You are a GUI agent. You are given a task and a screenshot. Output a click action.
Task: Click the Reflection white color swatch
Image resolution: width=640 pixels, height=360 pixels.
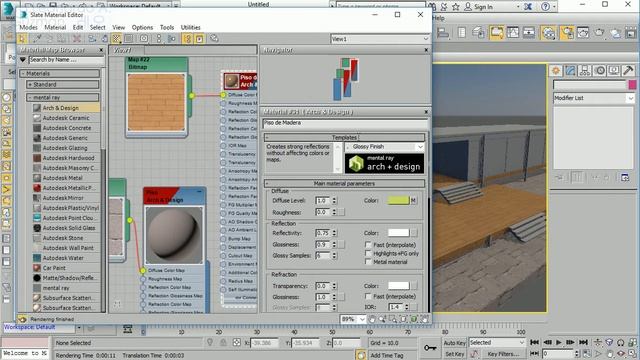point(398,233)
